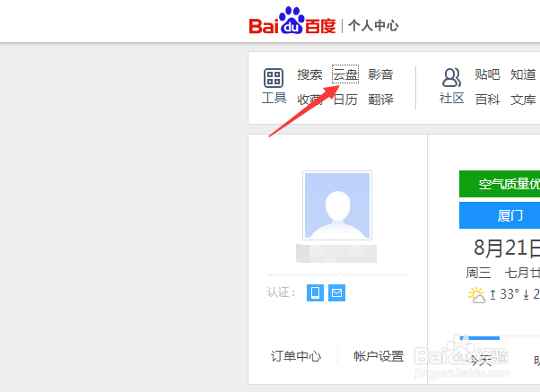
Task: Open 文库 library
Action: point(523,100)
